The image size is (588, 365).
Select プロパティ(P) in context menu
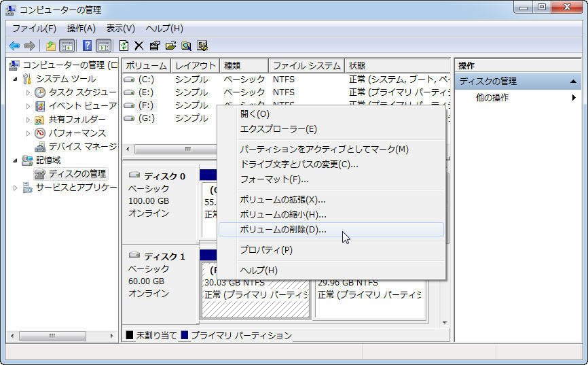point(332,250)
